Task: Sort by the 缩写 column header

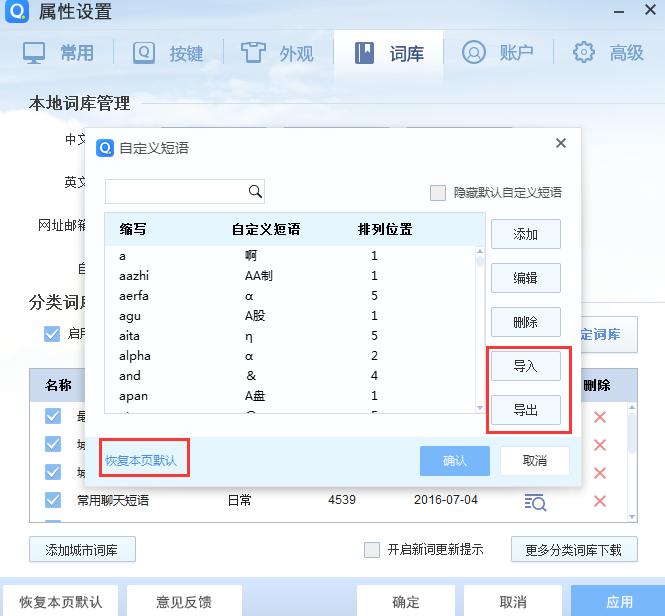Action: pos(133,230)
